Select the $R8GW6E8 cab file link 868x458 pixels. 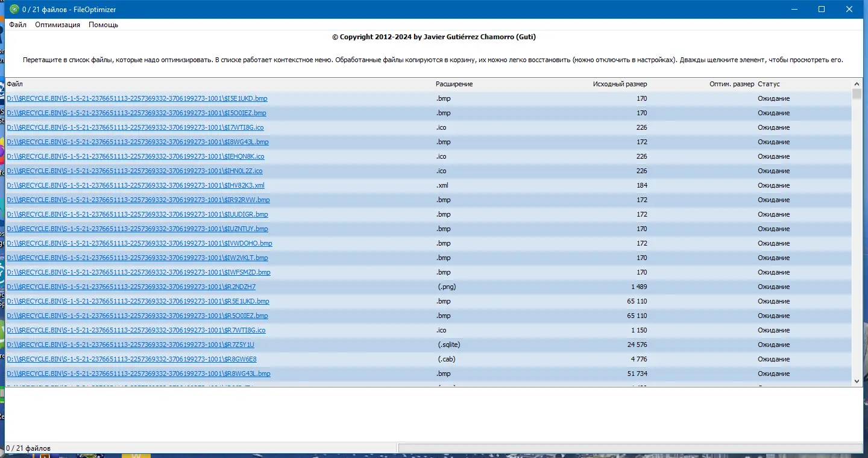(x=131, y=359)
